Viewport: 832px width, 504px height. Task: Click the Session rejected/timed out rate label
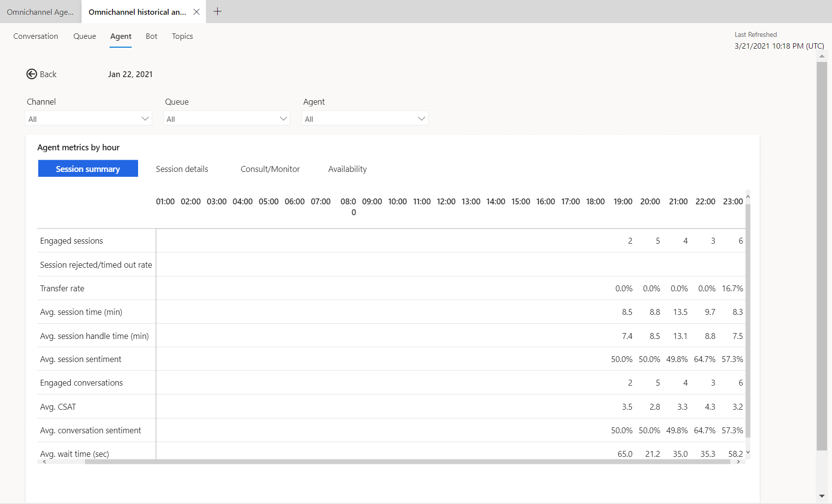(96, 265)
